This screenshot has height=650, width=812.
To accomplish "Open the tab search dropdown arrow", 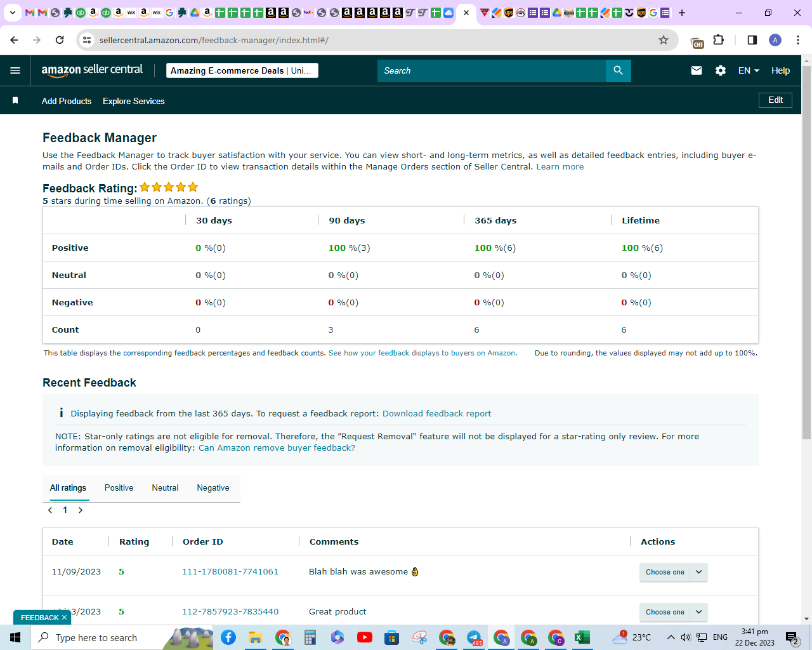I will 12,13.
